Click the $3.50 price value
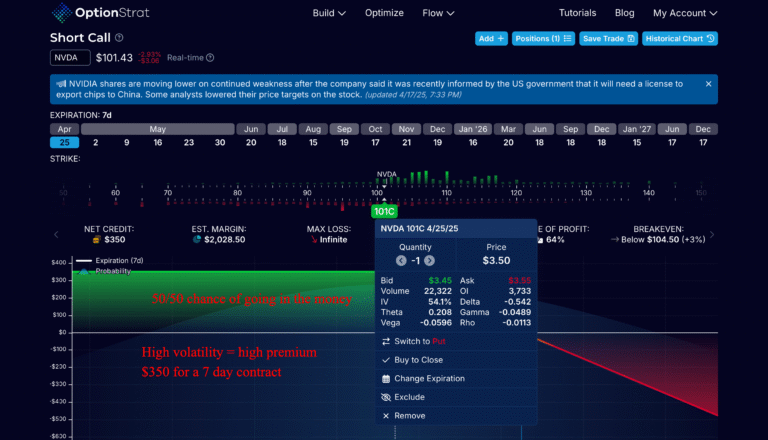The height and width of the screenshot is (440, 768). pyautogui.click(x=496, y=261)
